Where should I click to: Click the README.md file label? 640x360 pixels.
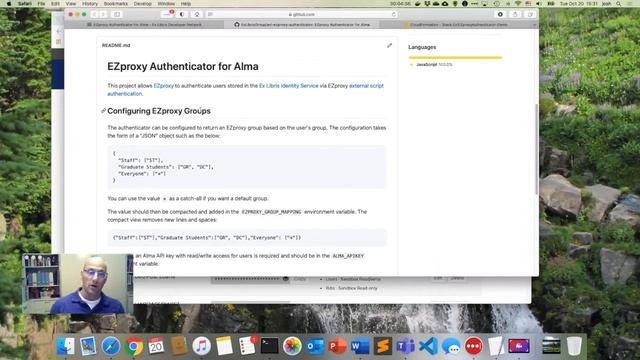116,45
